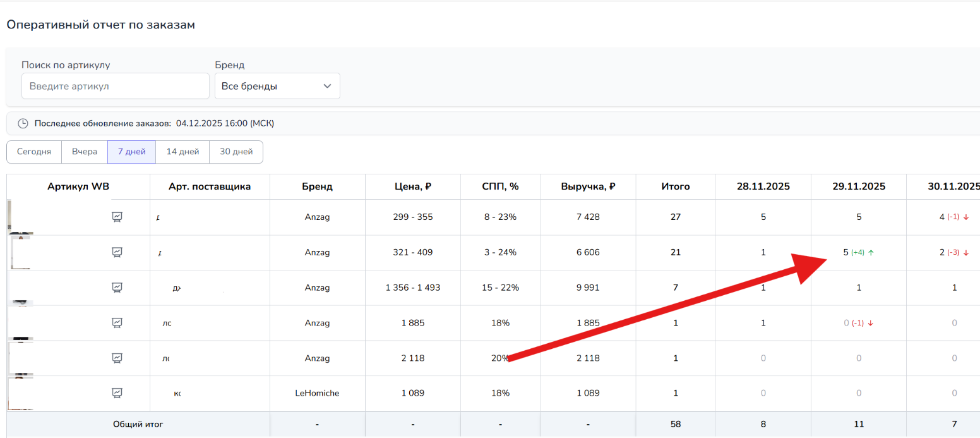Choose the 30 дней period tab

[236, 152]
